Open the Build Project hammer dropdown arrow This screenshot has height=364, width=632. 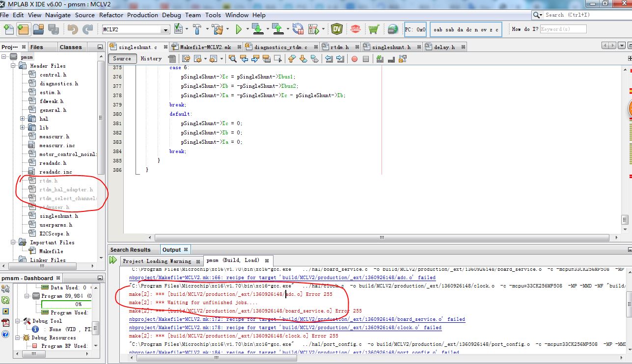pyautogui.click(x=208, y=29)
